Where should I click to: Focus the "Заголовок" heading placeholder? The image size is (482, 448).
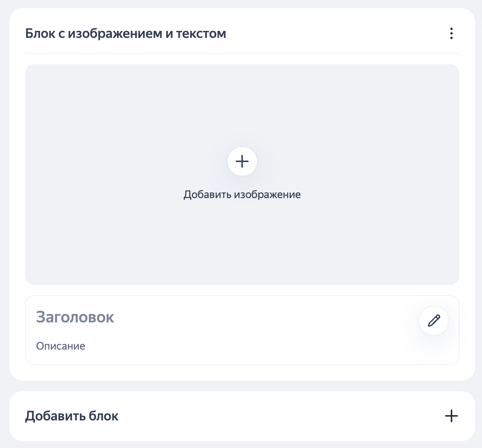(x=75, y=317)
